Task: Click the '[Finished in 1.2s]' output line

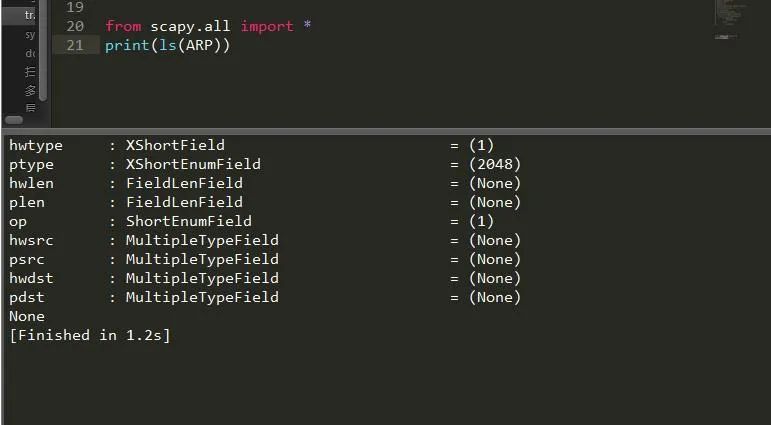Action: (89, 335)
